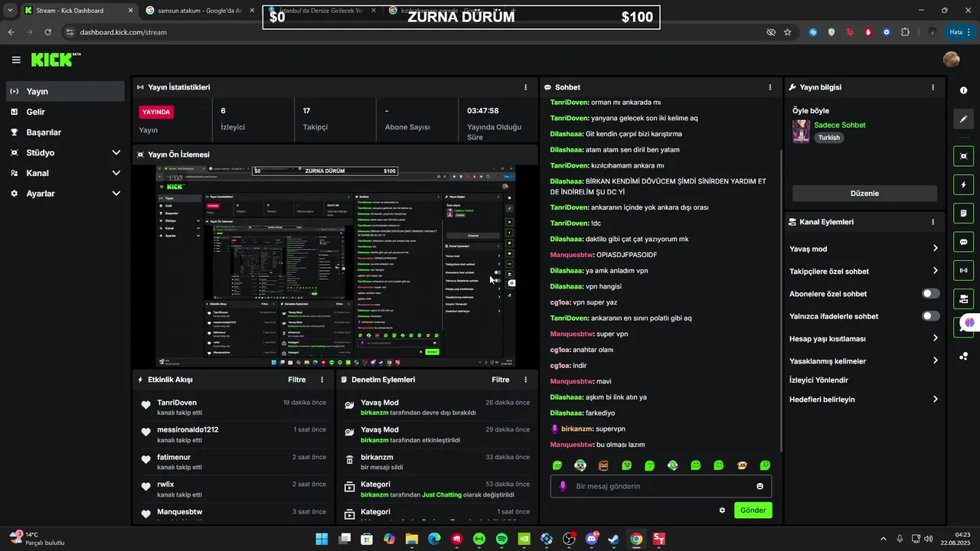The image size is (980, 551).
Task: Click the user avatar in the top right
Action: pos(951,60)
